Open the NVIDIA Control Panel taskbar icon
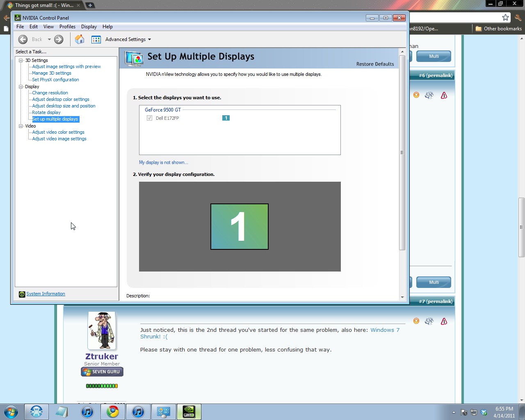The image size is (525, 420). (x=189, y=412)
